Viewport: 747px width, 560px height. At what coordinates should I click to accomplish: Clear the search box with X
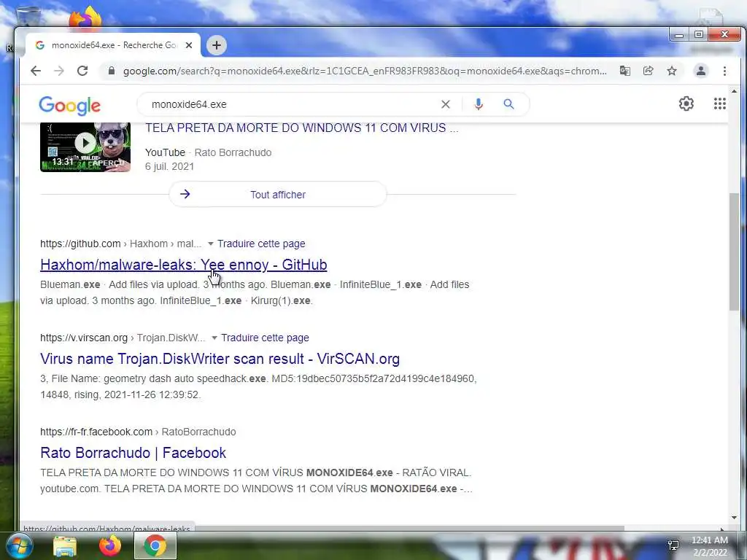tap(446, 104)
